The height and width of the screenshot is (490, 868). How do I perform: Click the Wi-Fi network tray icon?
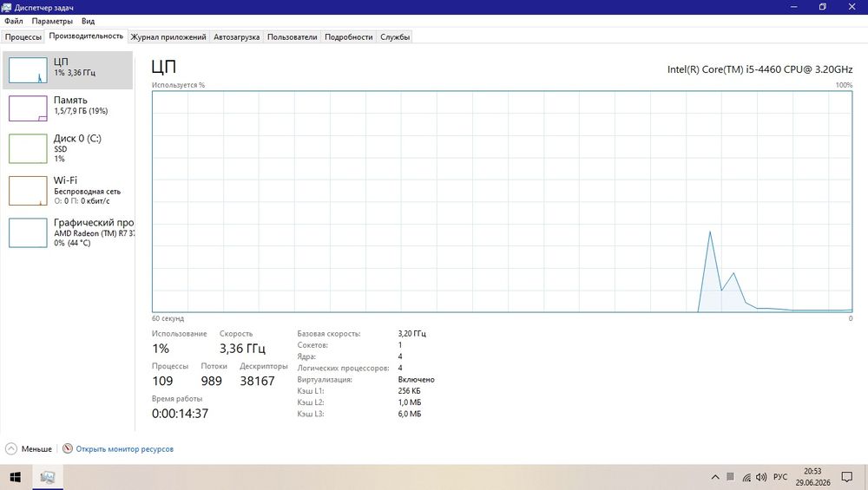pos(746,477)
